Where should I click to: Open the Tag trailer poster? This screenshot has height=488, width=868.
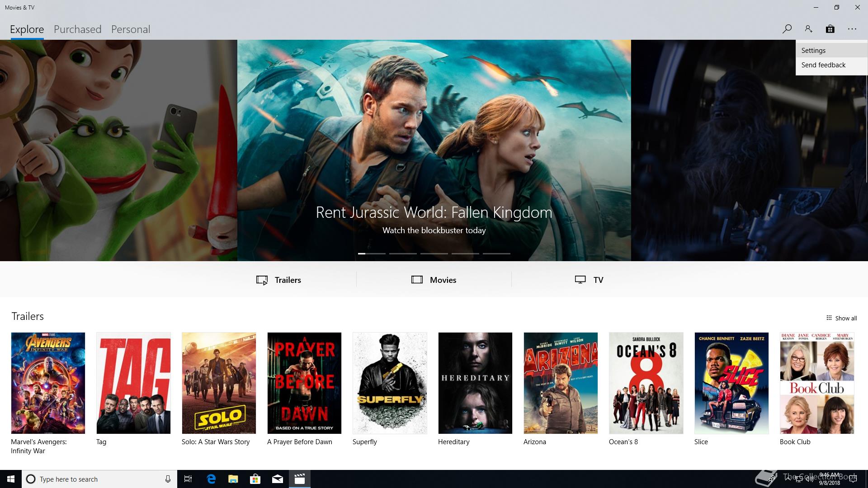[x=133, y=383]
